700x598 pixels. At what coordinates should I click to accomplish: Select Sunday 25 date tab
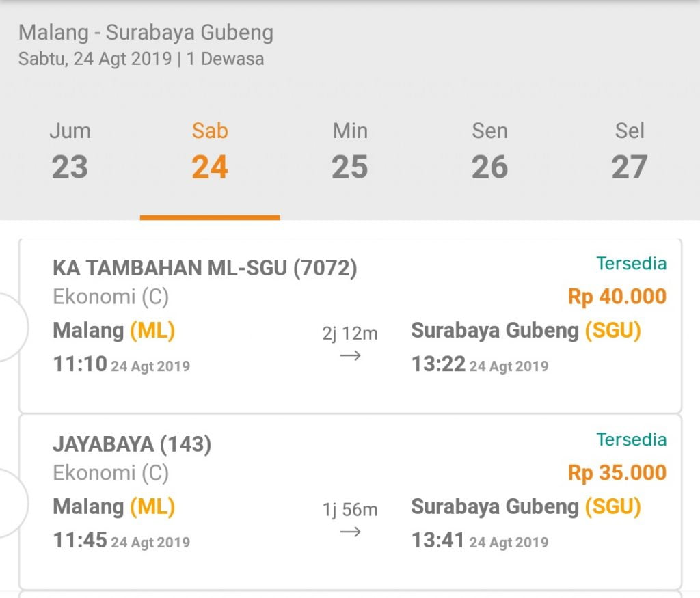tap(350, 152)
